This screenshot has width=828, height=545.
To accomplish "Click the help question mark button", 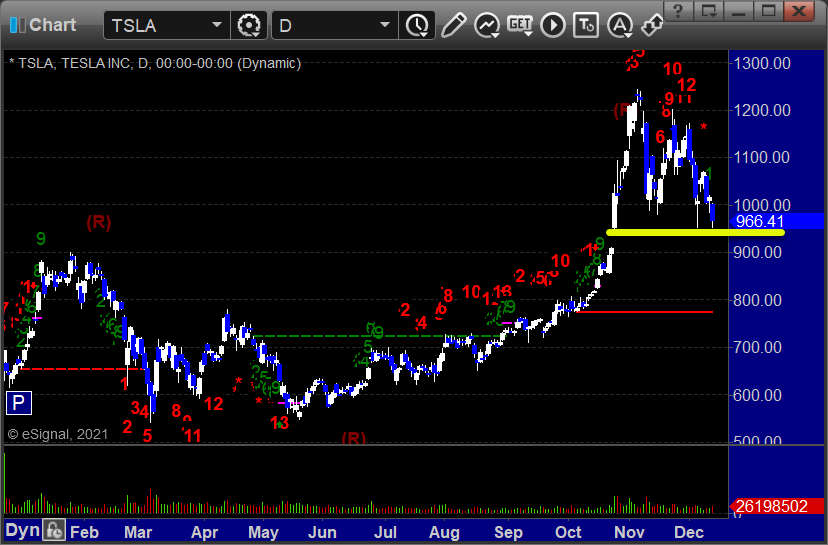I will click(679, 11).
